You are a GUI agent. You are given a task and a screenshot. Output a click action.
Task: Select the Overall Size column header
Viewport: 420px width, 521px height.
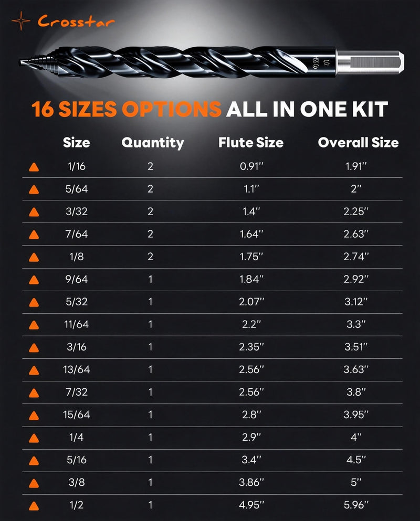358,143
